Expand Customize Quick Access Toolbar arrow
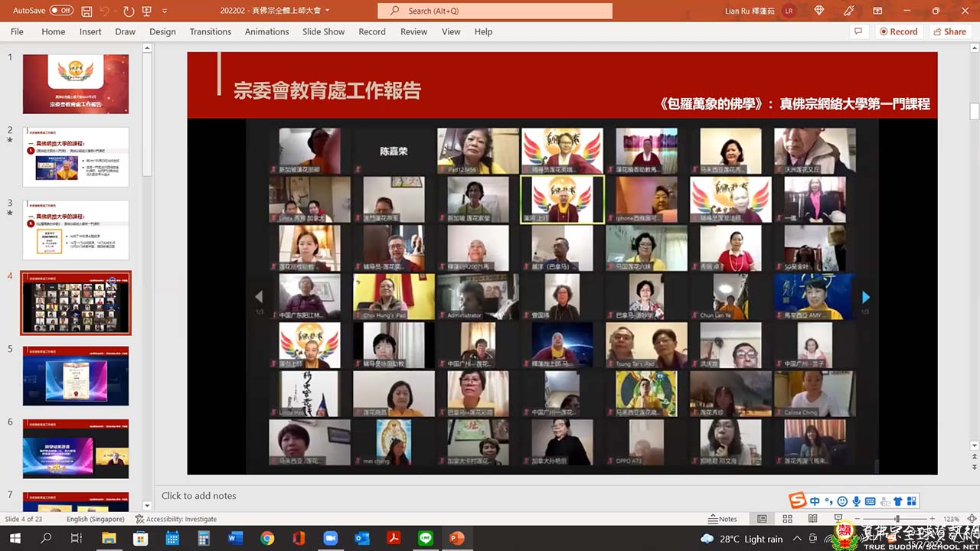980x551 pixels. pos(165,11)
